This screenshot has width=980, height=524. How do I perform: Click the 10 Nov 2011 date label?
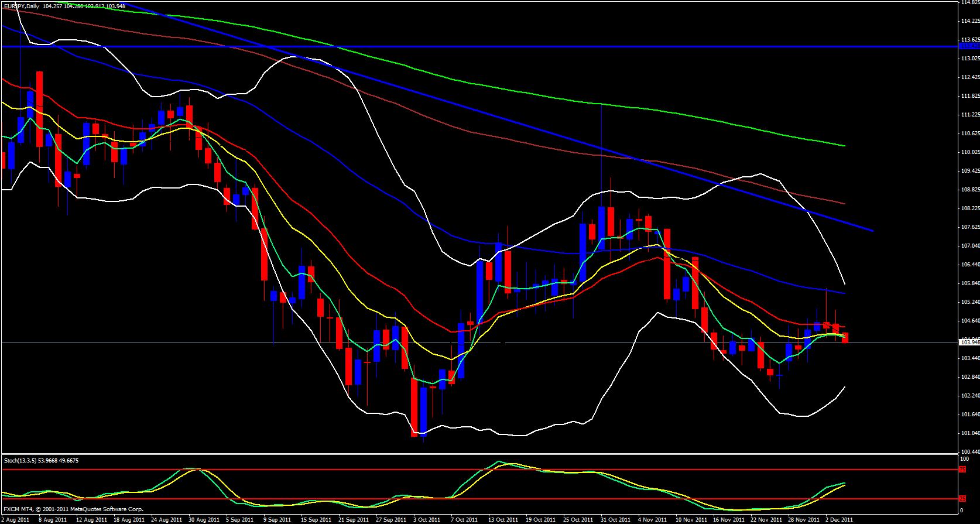[x=691, y=519]
